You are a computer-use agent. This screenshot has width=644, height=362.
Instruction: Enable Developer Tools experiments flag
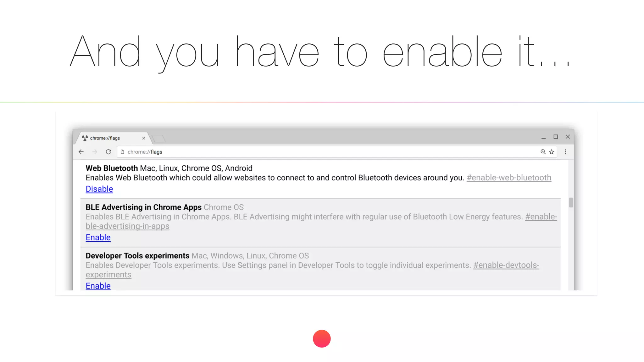coord(98,286)
